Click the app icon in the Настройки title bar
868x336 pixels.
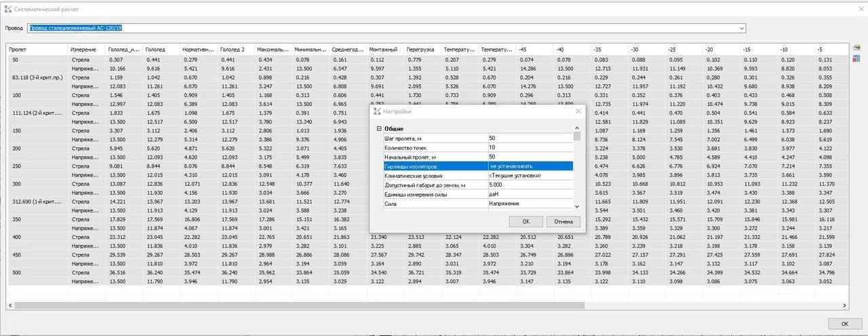pos(376,111)
